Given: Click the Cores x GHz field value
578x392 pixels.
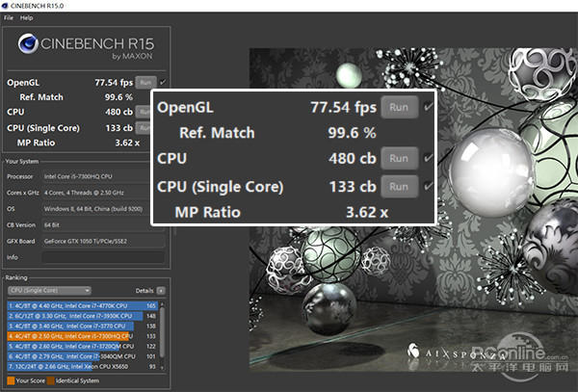Looking at the screenshot, I should coord(96,193).
